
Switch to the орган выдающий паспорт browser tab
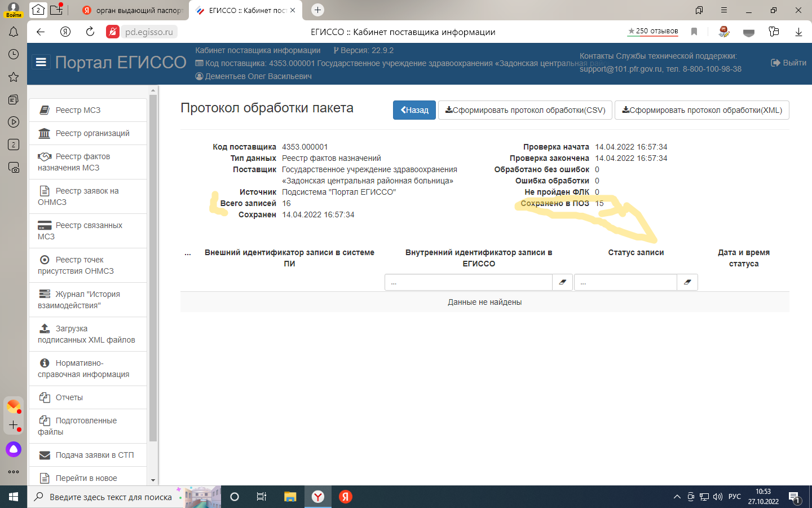pyautogui.click(x=133, y=10)
